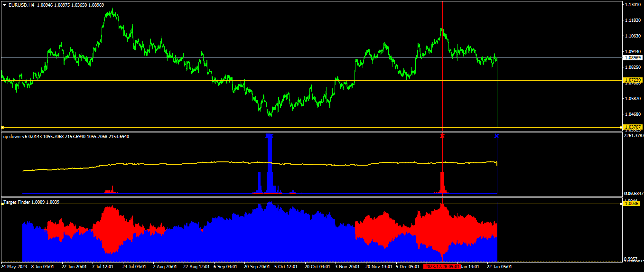
Task: Click the 22 Jun 20:01 time label
Action: (74, 266)
